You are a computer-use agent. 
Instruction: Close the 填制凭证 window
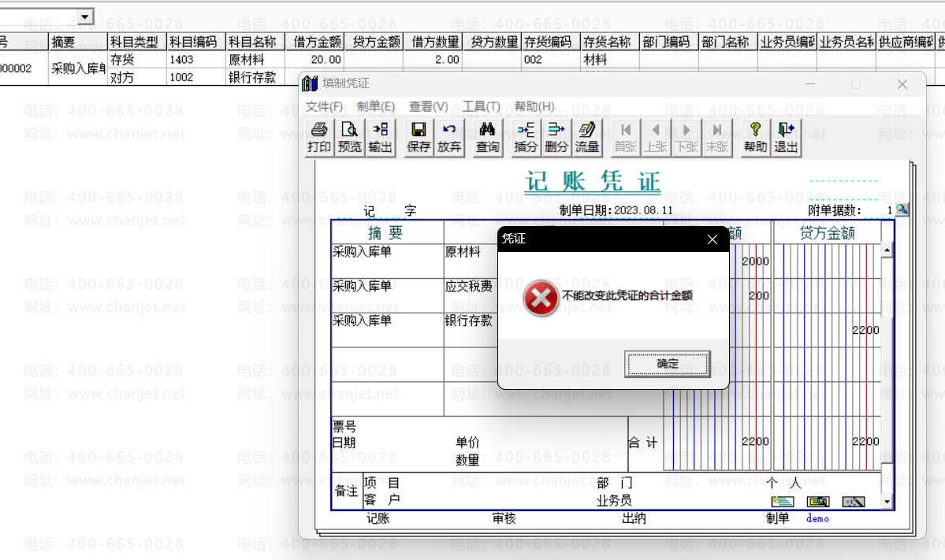click(x=902, y=84)
